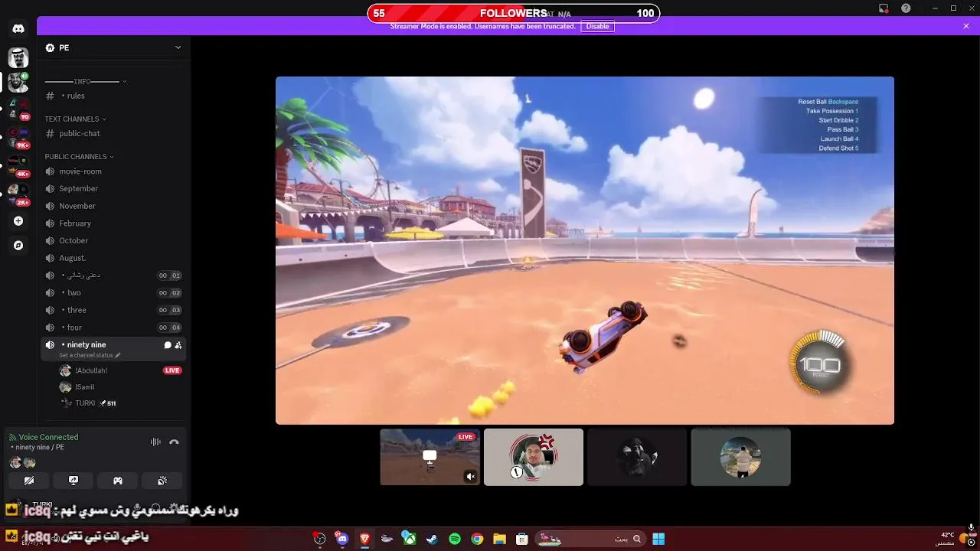The image size is (980, 551).
Task: Disconnect from voice with phone icon
Action: (x=174, y=442)
